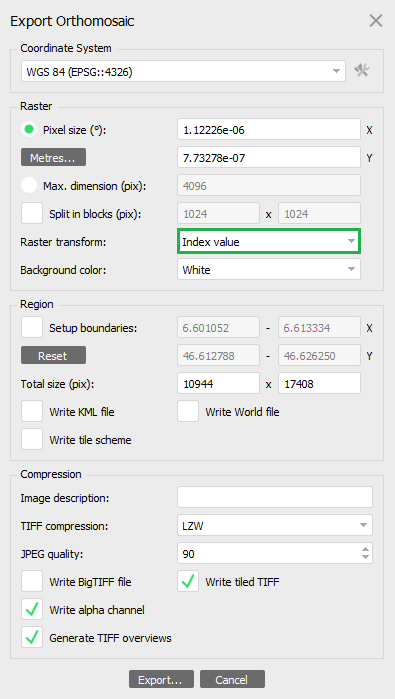Disable Generate TIFF overviews checkbox

pos(32,637)
